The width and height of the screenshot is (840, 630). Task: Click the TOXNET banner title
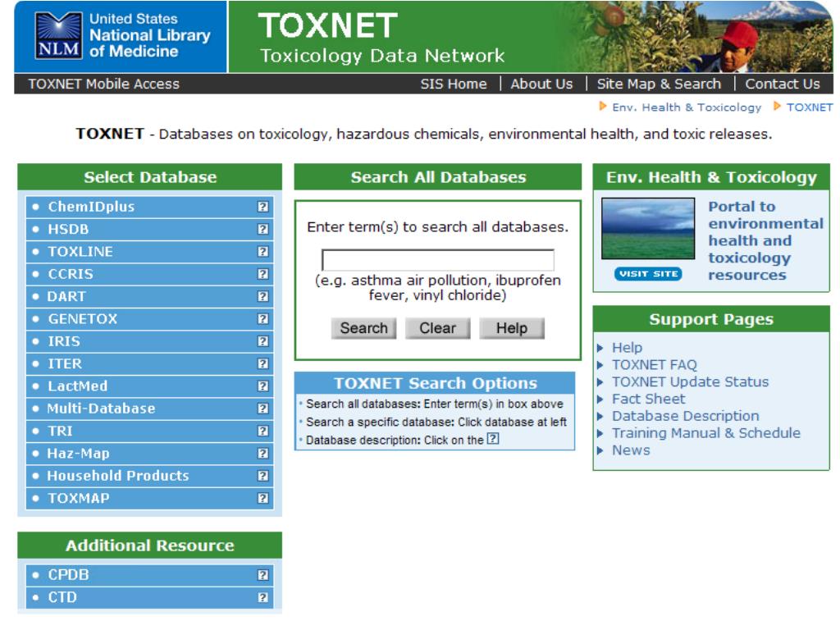coord(328,25)
